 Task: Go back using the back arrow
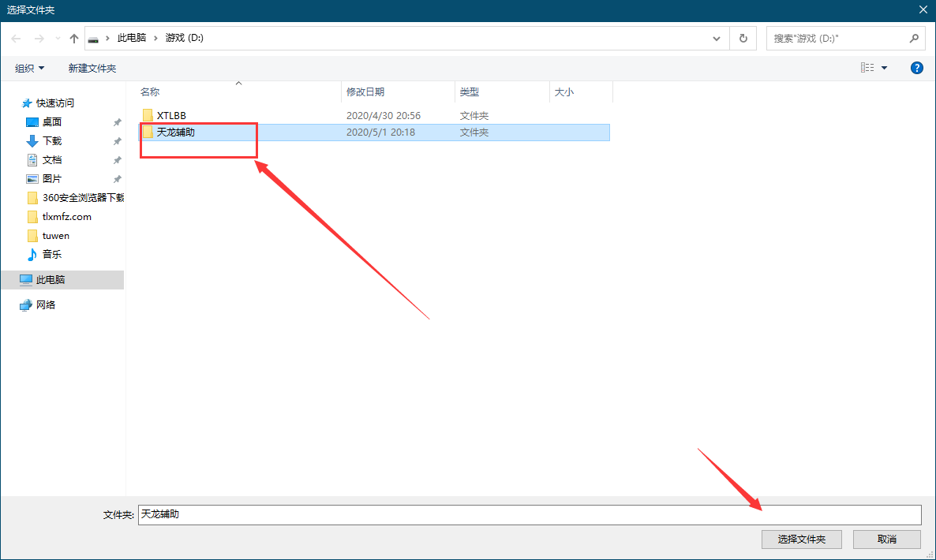(x=16, y=38)
